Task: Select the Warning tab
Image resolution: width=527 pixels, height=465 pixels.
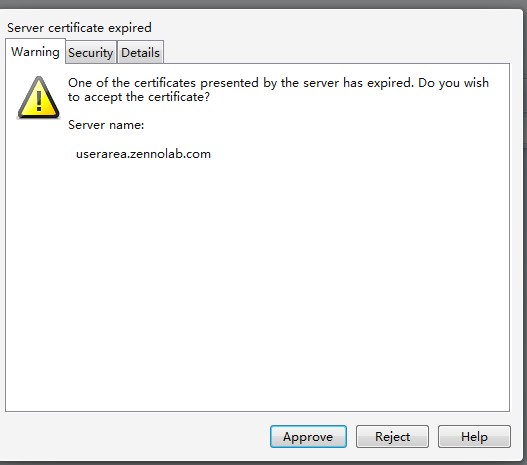Action: click(35, 51)
